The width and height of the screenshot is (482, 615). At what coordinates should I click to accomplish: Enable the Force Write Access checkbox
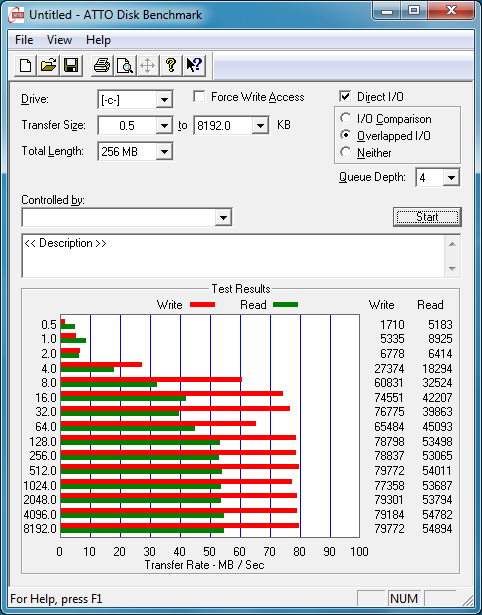point(199,96)
